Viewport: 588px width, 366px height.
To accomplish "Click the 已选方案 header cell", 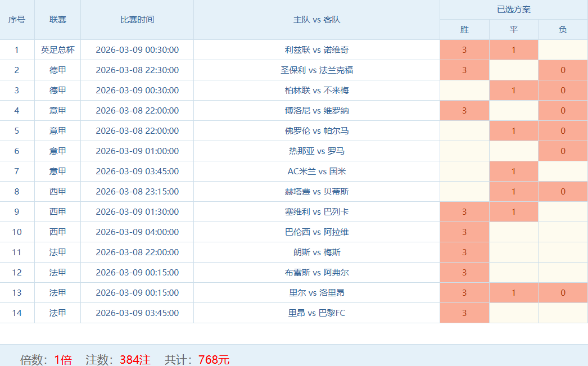I will pyautogui.click(x=513, y=10).
